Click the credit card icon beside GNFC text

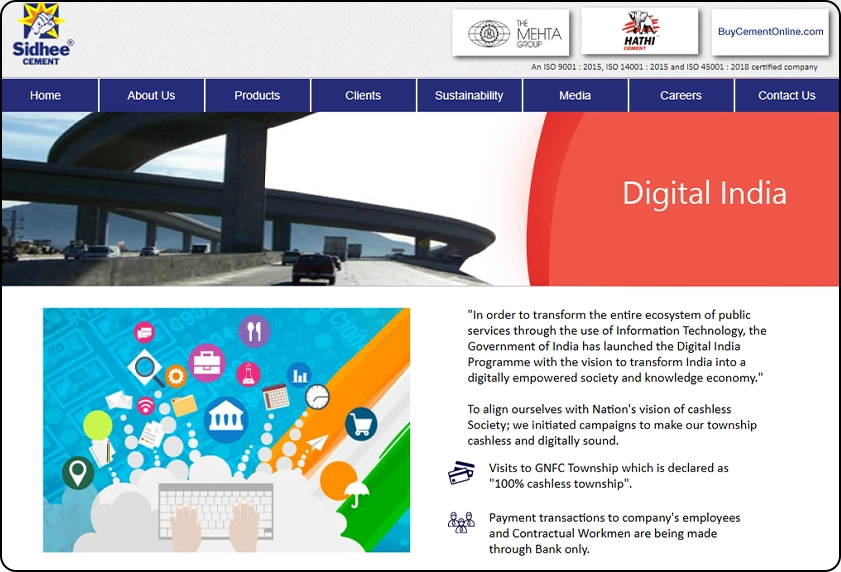461,473
